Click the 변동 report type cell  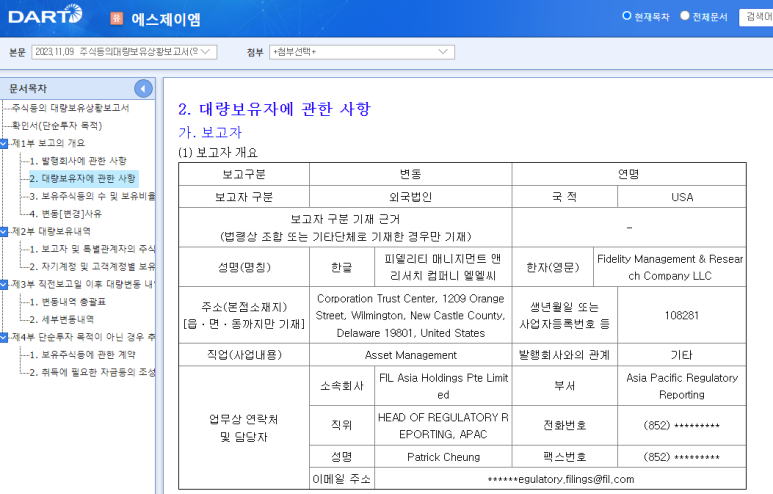pos(410,174)
